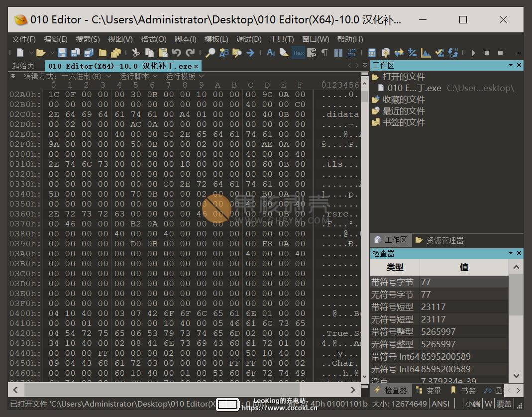Click 覆盖 overwrite mode in status bar

[x=504, y=404]
